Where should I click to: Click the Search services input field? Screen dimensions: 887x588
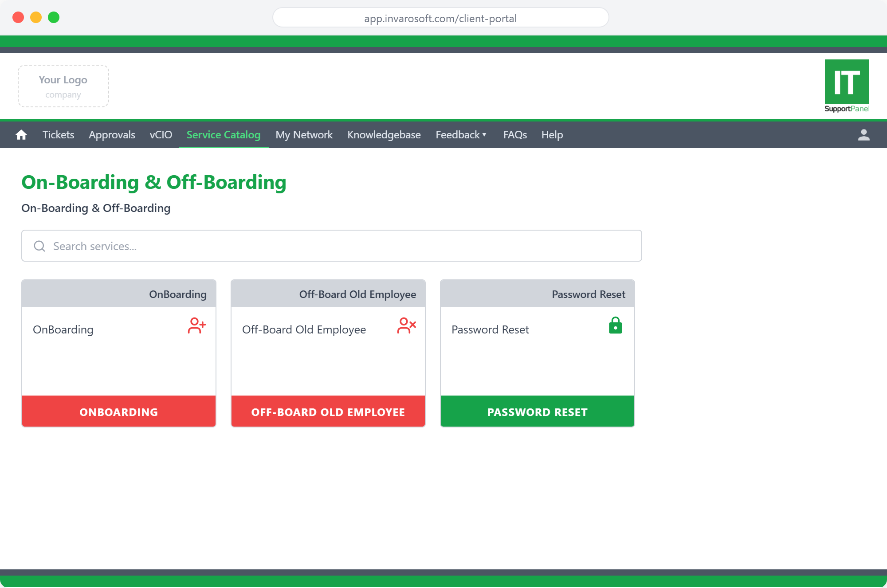pyautogui.click(x=332, y=246)
